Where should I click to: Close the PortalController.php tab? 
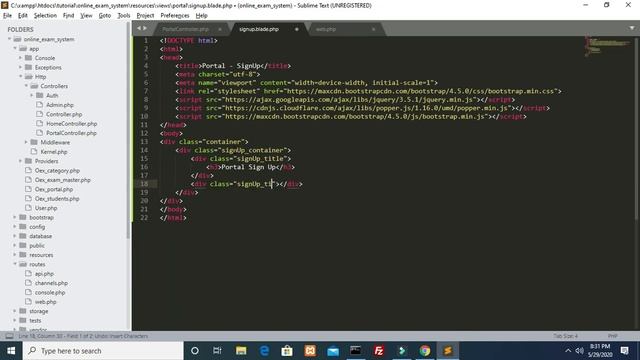point(220,29)
